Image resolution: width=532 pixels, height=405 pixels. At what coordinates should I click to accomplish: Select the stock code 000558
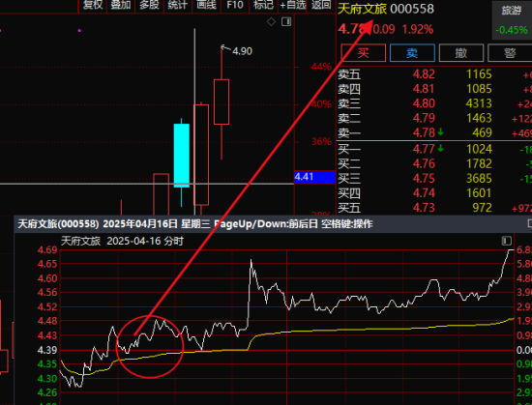coord(412,9)
